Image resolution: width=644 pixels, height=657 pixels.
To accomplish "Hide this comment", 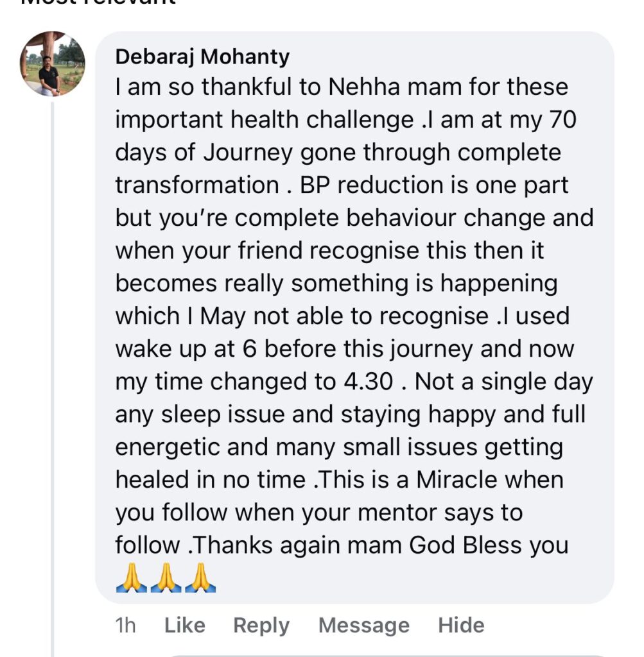I will tap(461, 625).
